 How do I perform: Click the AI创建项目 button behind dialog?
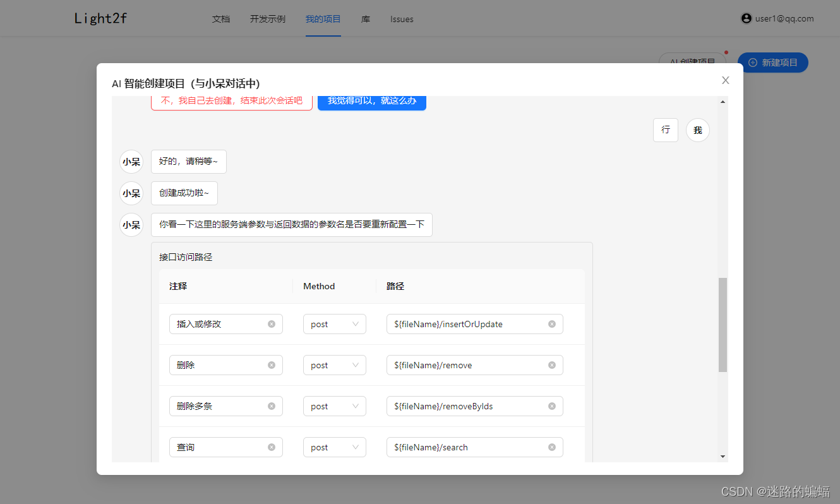point(692,58)
